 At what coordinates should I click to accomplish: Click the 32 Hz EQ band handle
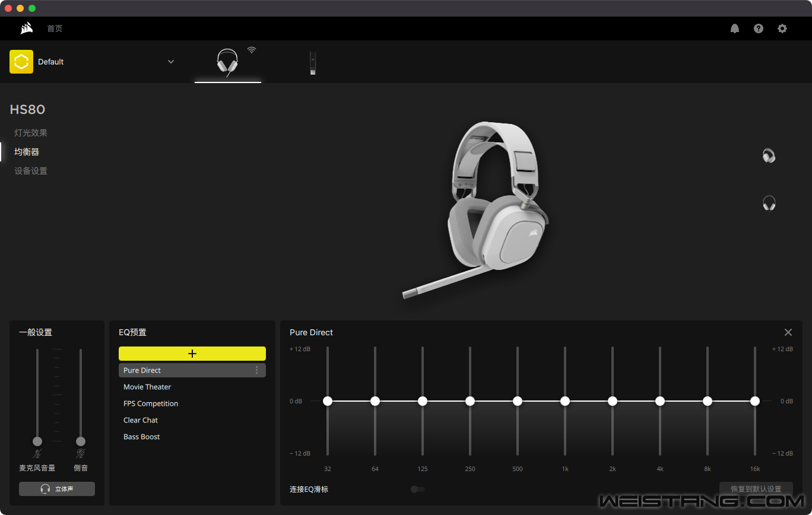tap(328, 401)
